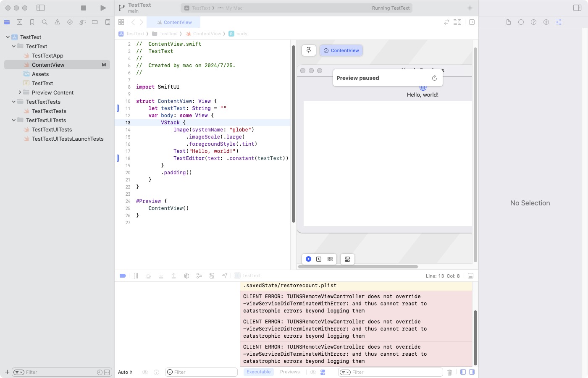Select the Previews console tab
The image size is (588, 378).
pyautogui.click(x=290, y=372)
